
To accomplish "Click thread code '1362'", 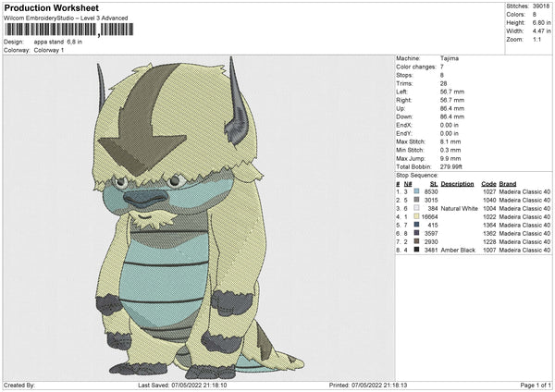I will click(489, 234).
